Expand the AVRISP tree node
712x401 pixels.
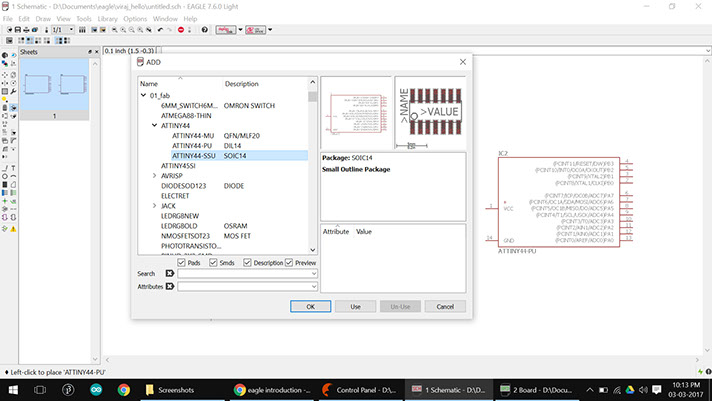click(x=154, y=175)
